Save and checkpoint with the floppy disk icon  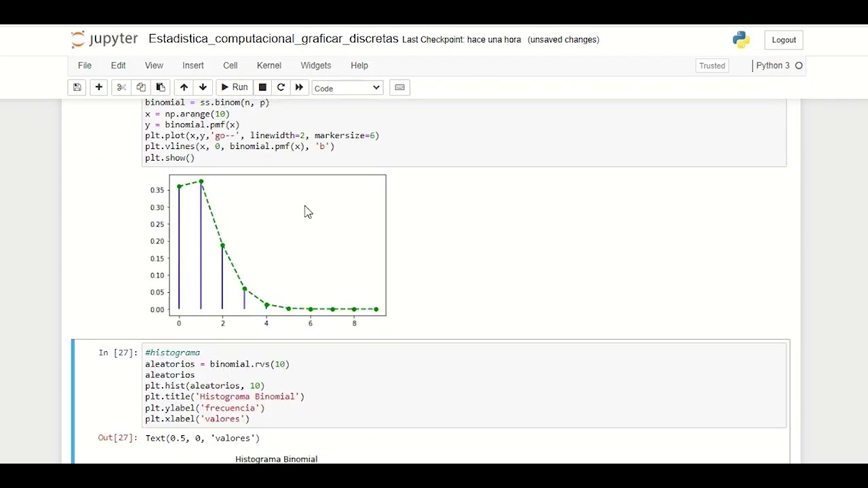coord(77,87)
